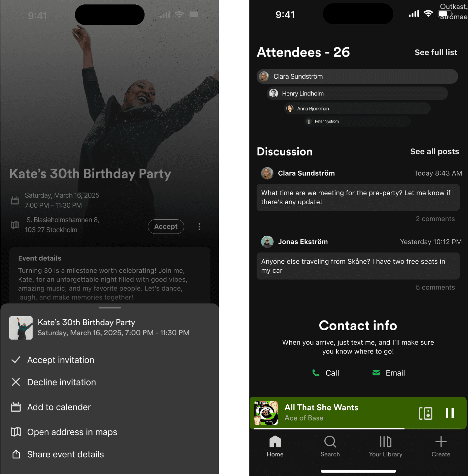Tap Clara Sundström's avatar in Discussion
Image resolution: width=468 pixels, height=476 pixels.
[267, 173]
